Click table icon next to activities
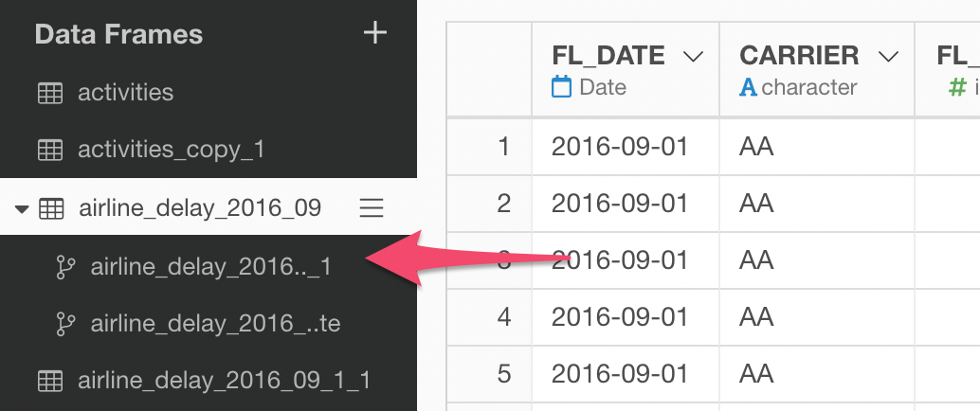The height and width of the screenshot is (411, 980). (50, 93)
